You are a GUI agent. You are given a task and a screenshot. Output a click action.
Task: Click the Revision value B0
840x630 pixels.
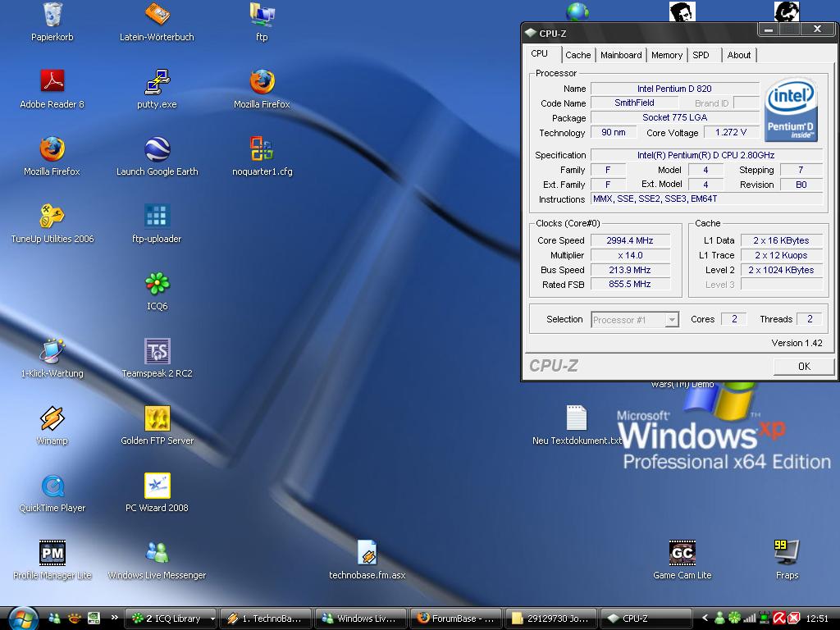pos(801,185)
